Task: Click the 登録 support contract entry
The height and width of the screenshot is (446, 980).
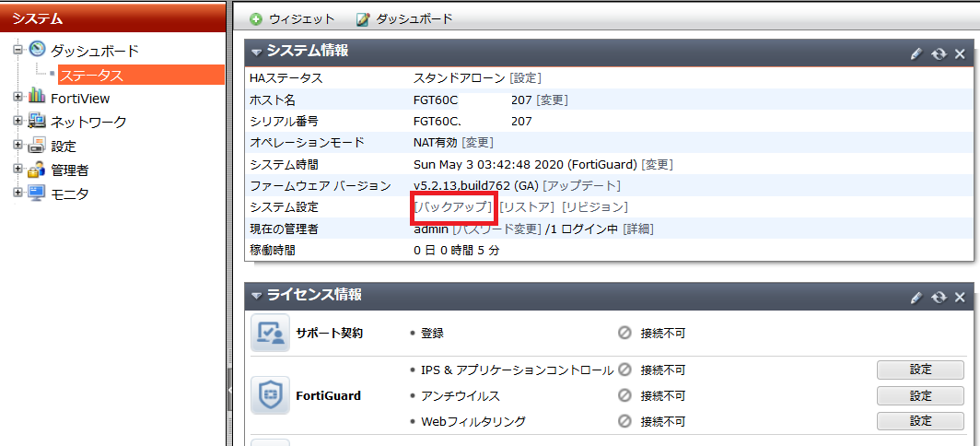Action: coord(432,334)
